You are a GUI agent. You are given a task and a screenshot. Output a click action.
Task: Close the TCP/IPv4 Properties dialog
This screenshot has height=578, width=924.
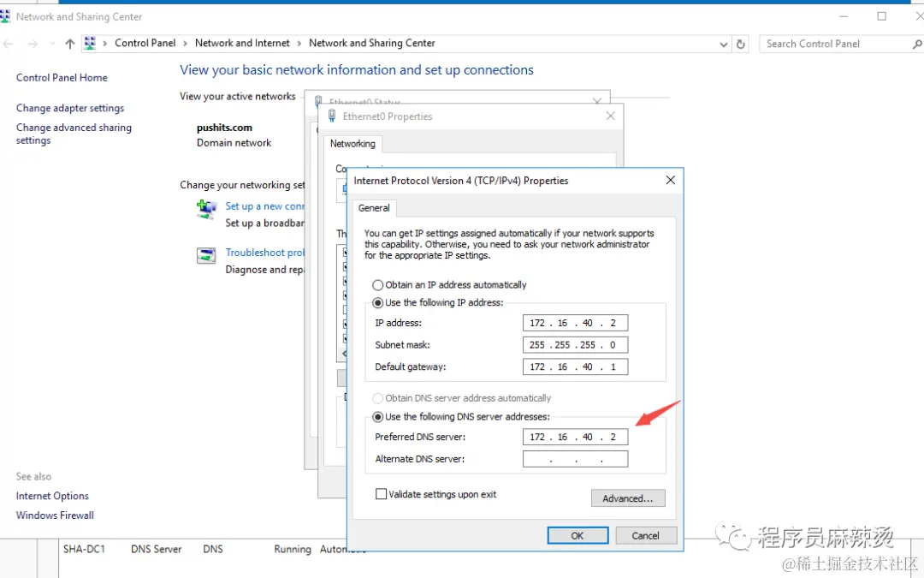(x=671, y=180)
